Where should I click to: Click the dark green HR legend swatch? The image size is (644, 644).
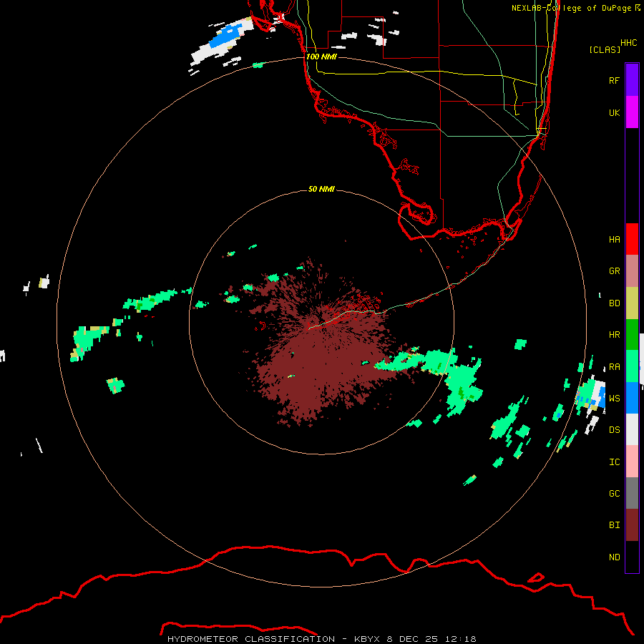click(632, 335)
